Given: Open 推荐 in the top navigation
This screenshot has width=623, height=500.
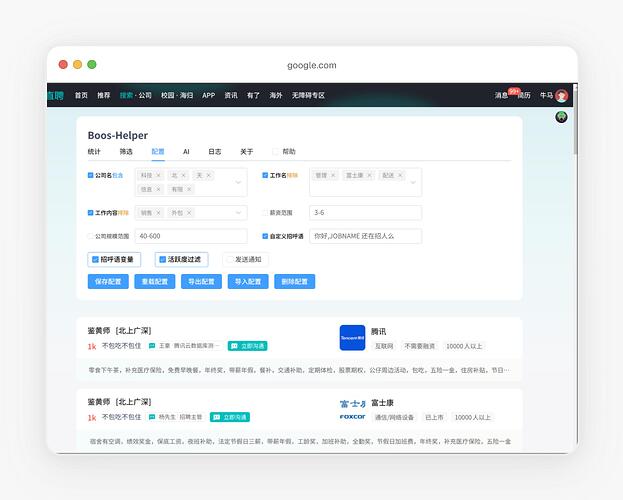Looking at the screenshot, I should 104,95.
